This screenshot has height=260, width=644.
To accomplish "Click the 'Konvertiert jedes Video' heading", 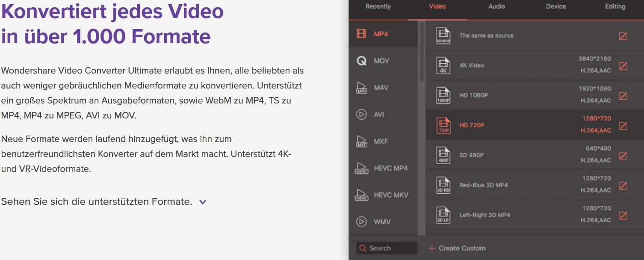I will pyautogui.click(x=112, y=12).
